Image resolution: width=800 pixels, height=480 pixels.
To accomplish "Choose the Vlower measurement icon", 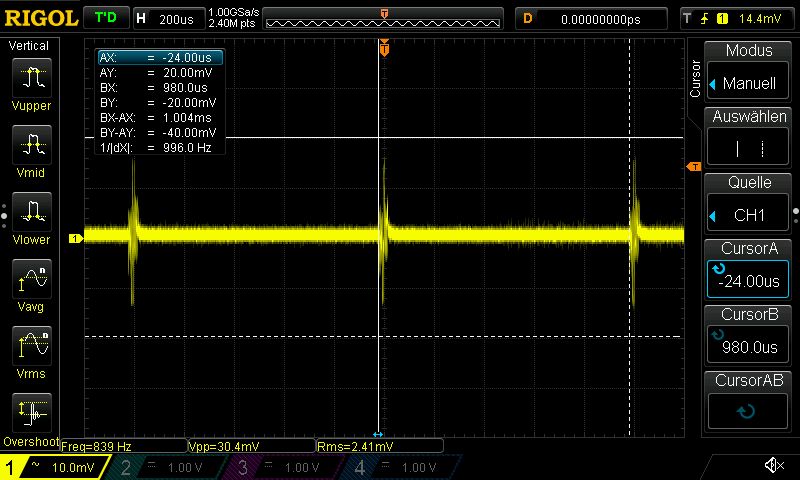I will (32, 212).
